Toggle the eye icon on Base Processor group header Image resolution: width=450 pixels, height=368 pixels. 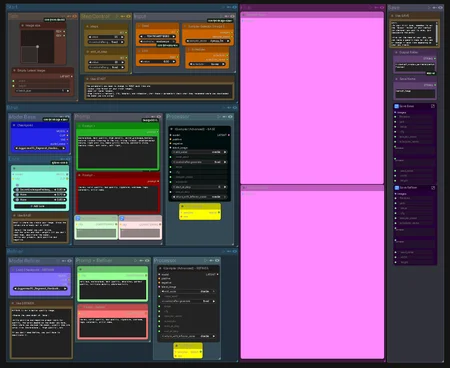point(230,117)
